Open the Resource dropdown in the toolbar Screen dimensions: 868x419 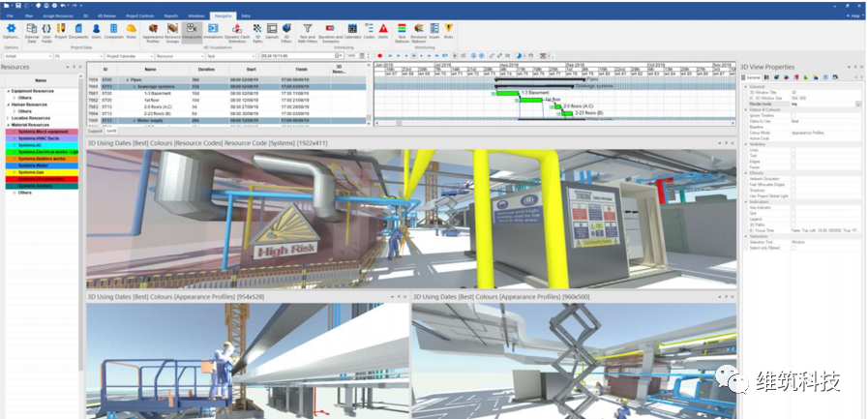tap(180, 56)
